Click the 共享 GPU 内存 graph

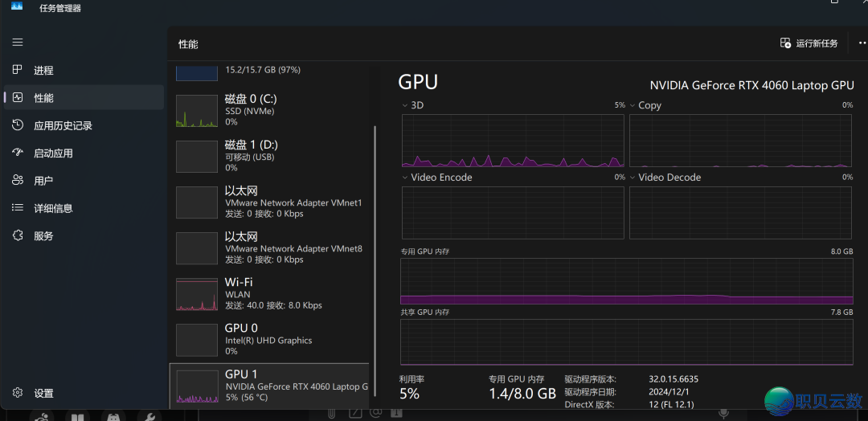tap(627, 342)
